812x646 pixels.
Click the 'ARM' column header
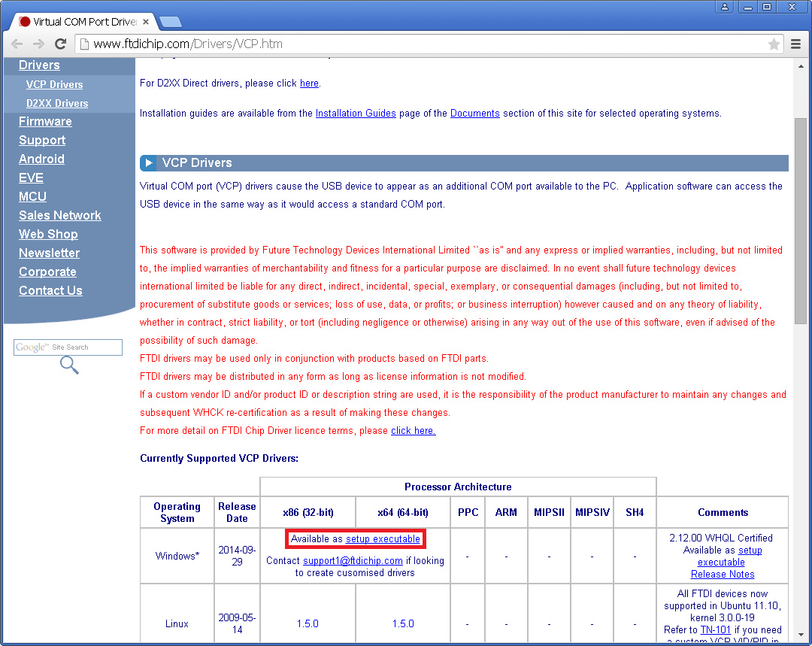[506, 512]
